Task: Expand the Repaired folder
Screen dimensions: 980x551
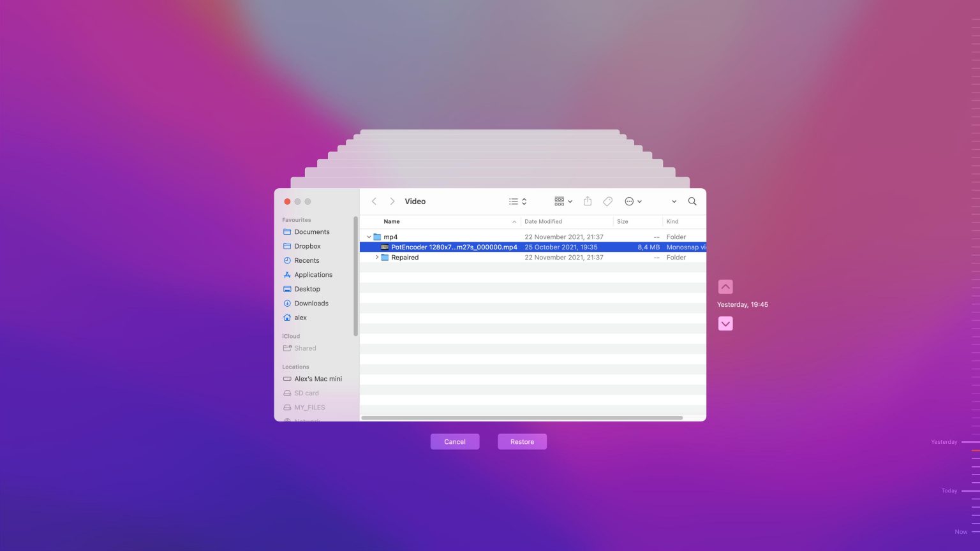Action: [x=376, y=257]
